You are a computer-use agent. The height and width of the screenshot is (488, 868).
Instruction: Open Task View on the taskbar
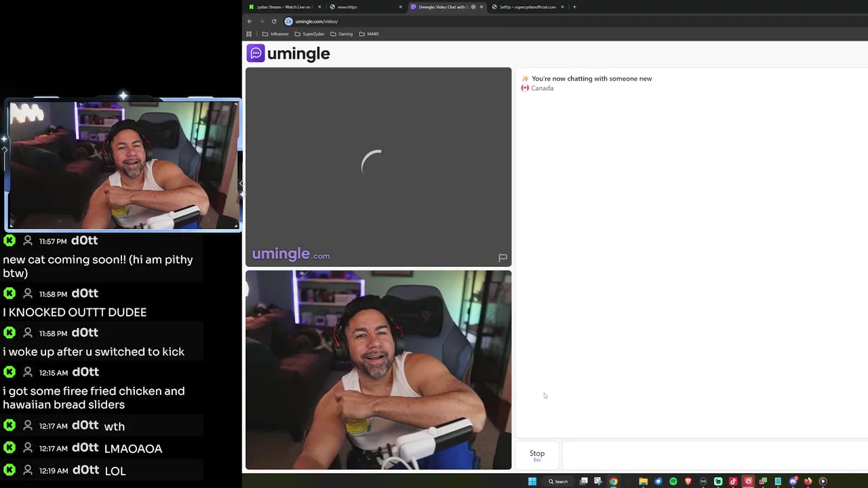(x=584, y=481)
